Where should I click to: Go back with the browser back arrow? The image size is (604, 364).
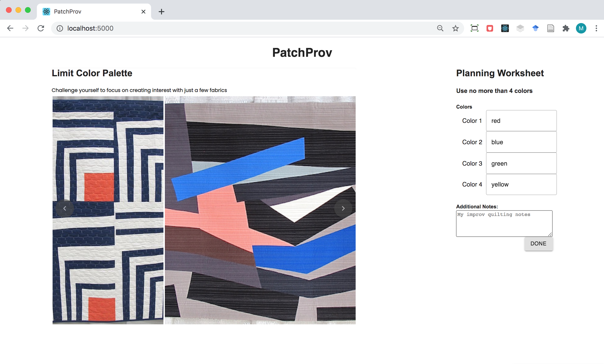coord(10,29)
